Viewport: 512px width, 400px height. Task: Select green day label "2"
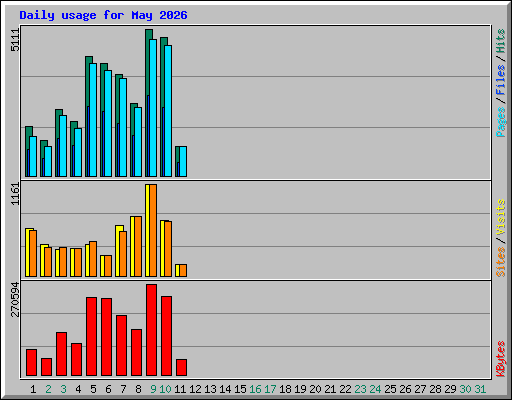(x=48, y=389)
